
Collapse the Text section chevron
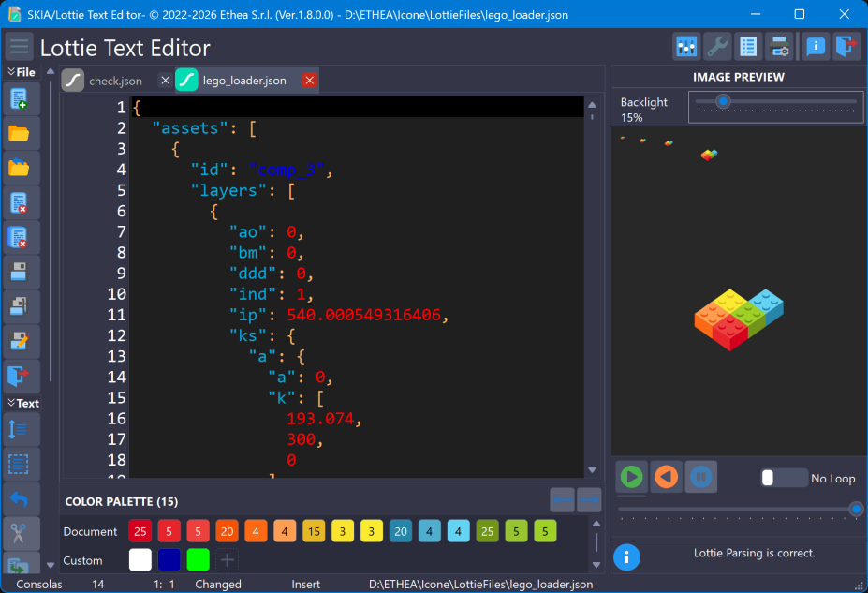11,403
